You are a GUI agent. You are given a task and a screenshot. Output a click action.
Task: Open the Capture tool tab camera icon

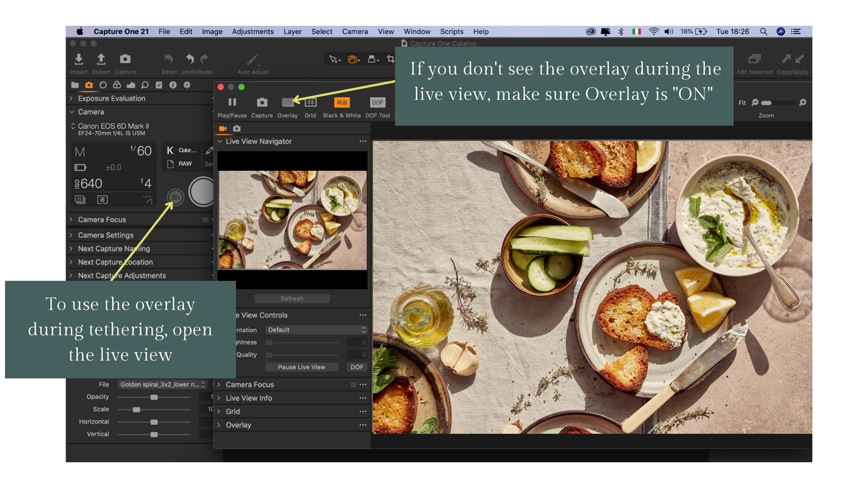89,85
